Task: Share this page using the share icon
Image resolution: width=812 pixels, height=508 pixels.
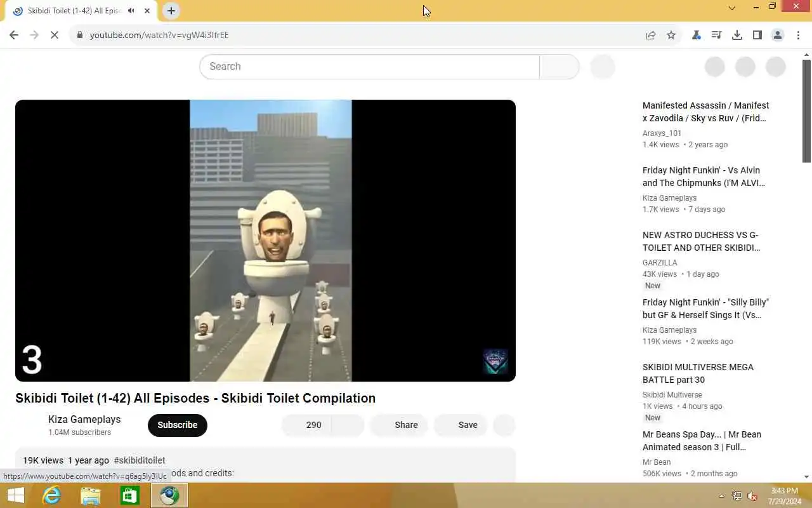Action: (x=651, y=35)
